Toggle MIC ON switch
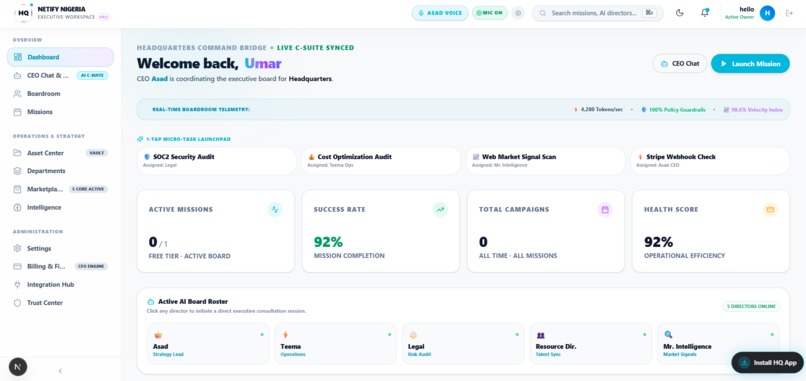The width and height of the screenshot is (806, 381). click(490, 13)
